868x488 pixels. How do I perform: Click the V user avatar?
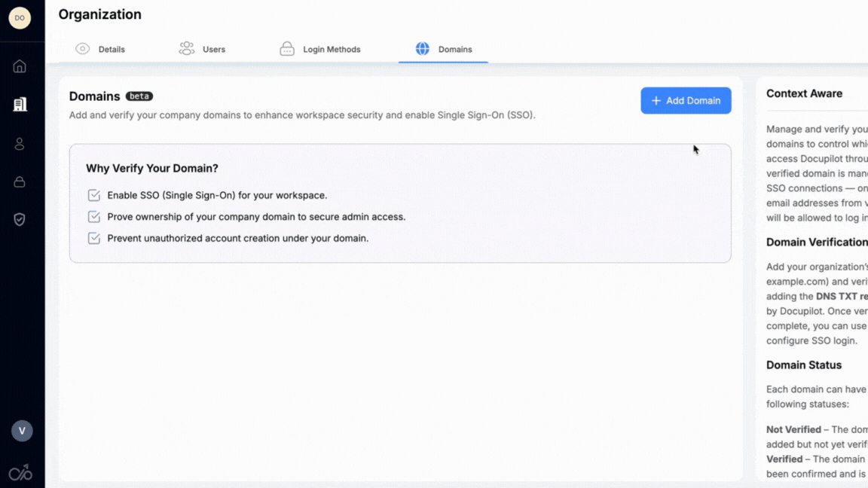(22, 431)
